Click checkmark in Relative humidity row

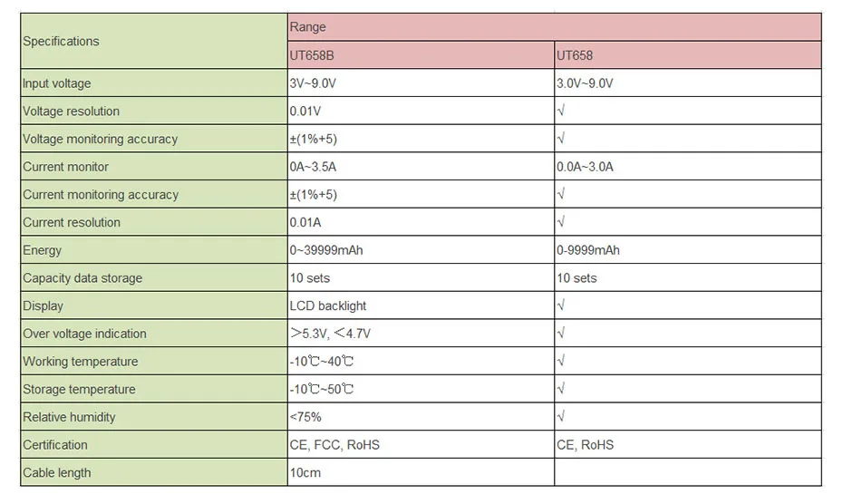point(561,417)
